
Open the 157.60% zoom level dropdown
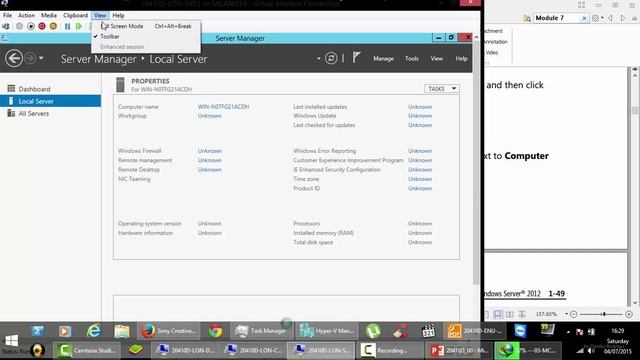567,314
